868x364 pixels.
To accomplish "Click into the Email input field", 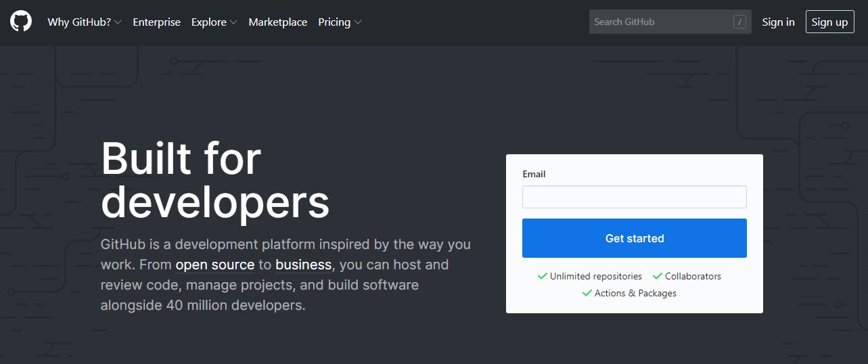I will click(x=634, y=197).
